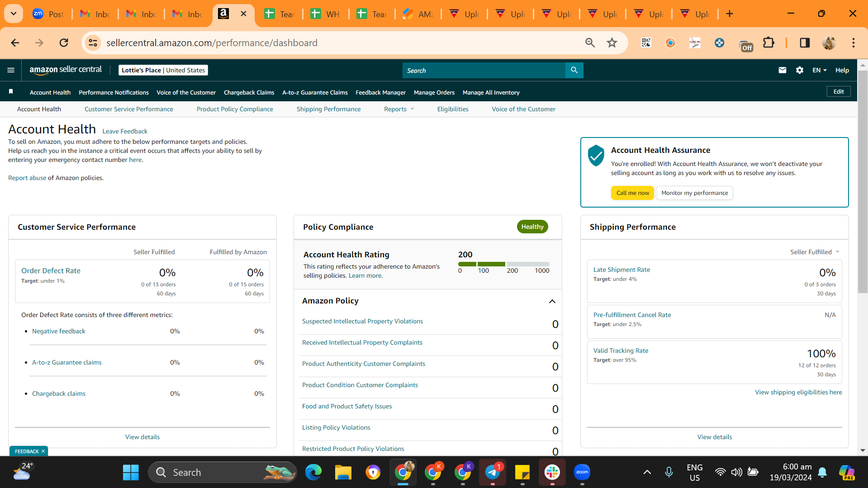Go back with the browser back arrow
868x488 pixels.
(x=15, y=43)
